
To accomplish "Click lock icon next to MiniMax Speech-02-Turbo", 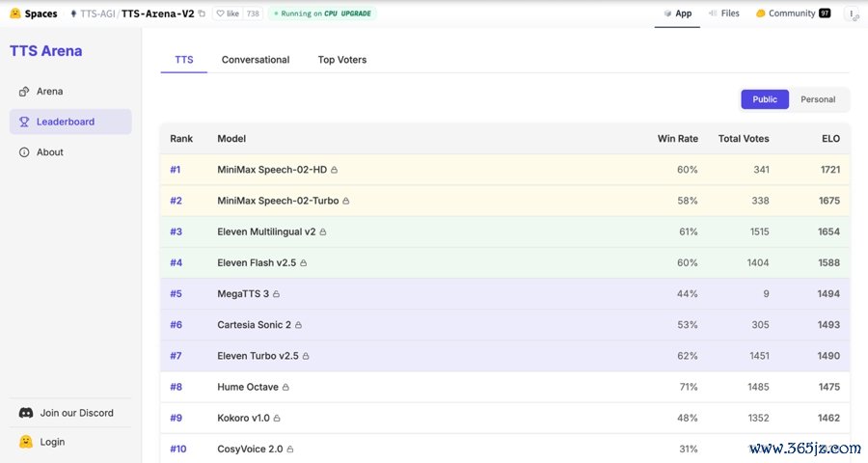I will pyautogui.click(x=346, y=201).
